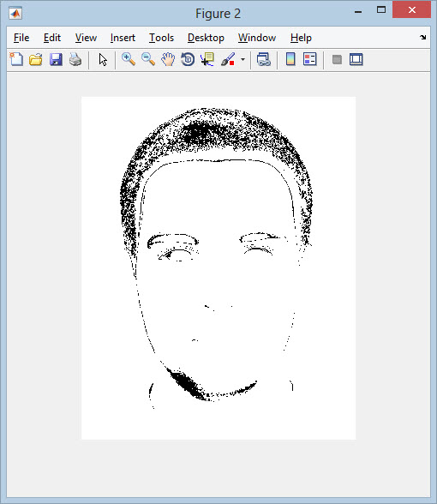The image size is (437, 504).
Task: Click the Link Plot icon
Action: click(x=264, y=59)
